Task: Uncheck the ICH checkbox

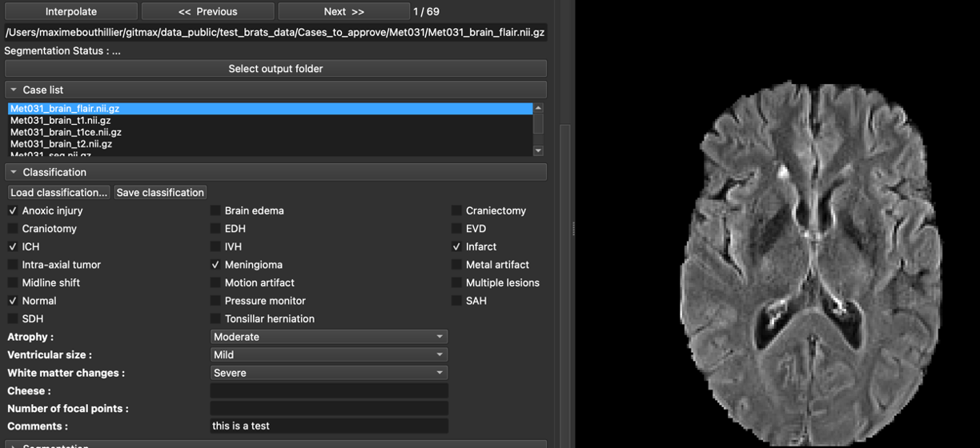Action: click(x=13, y=246)
